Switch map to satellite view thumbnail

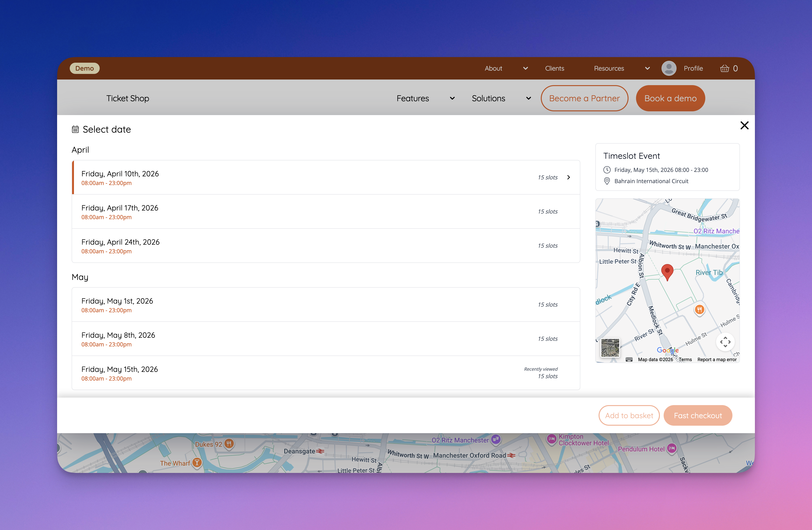pyautogui.click(x=610, y=348)
